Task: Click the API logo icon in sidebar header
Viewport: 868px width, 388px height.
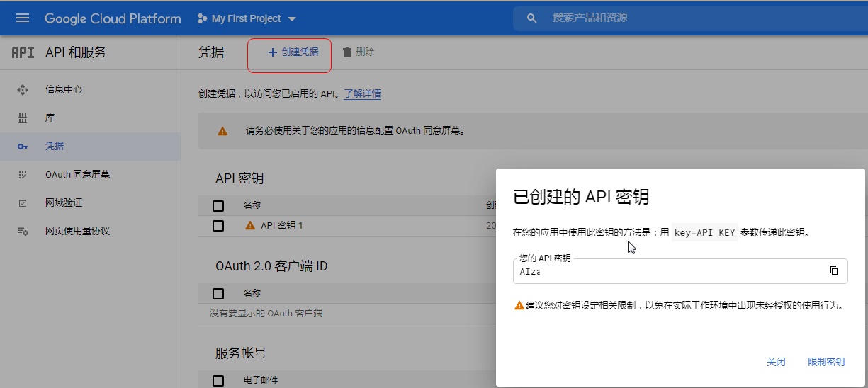Action: coord(23,52)
